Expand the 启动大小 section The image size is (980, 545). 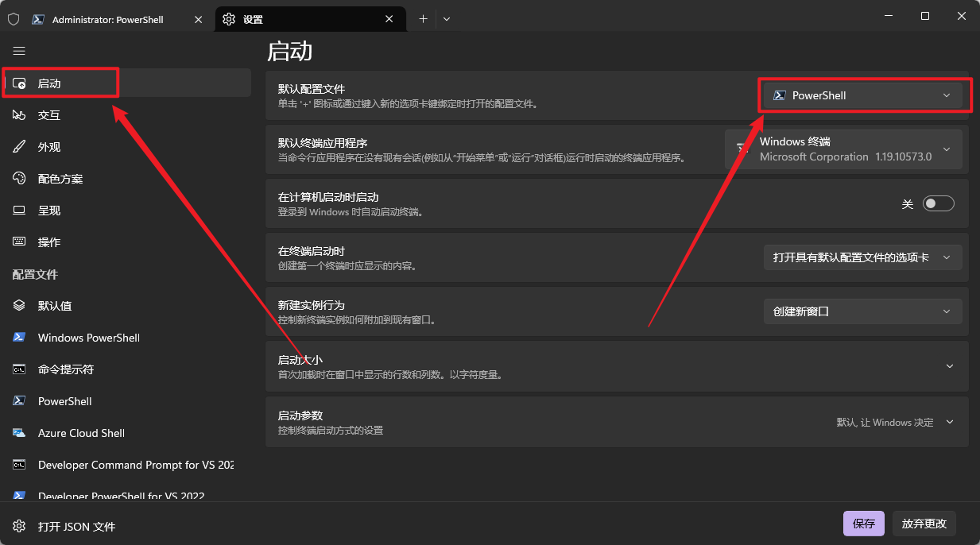tap(949, 366)
